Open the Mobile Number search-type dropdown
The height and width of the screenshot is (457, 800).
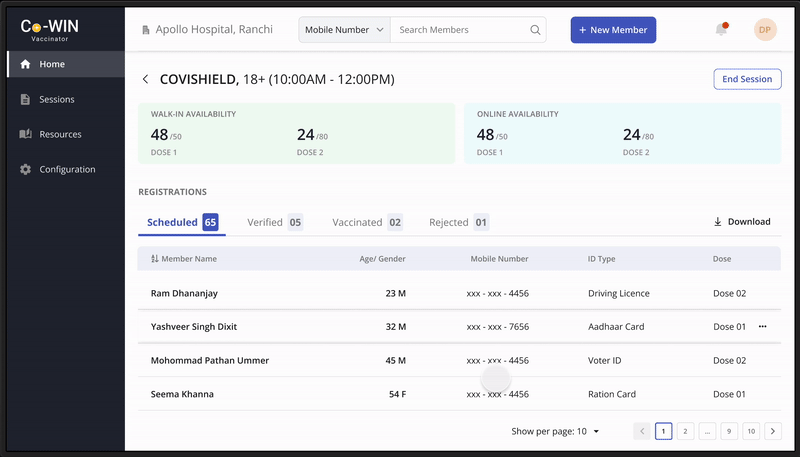(x=344, y=30)
